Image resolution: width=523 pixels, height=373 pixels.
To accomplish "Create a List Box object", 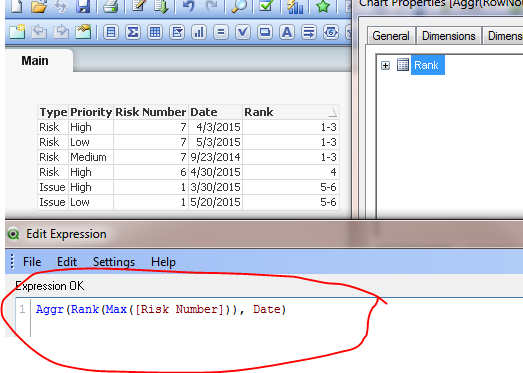I will point(111,32).
